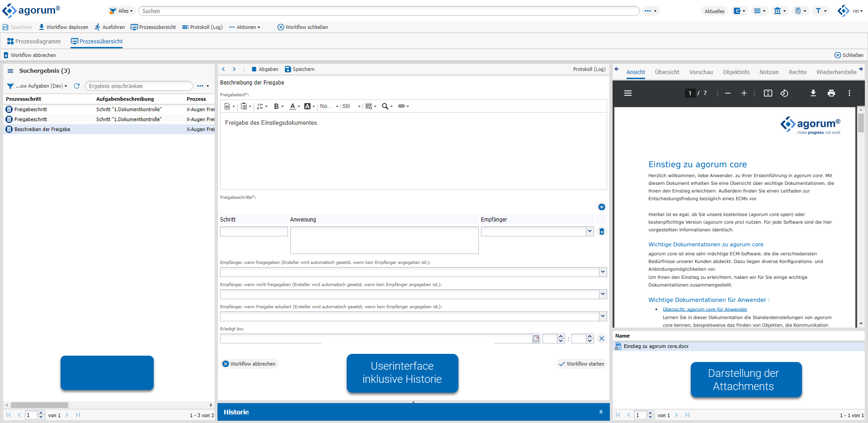This screenshot has width=868, height=423.
Task: Open the find/search tool in editor
Action: click(x=387, y=106)
